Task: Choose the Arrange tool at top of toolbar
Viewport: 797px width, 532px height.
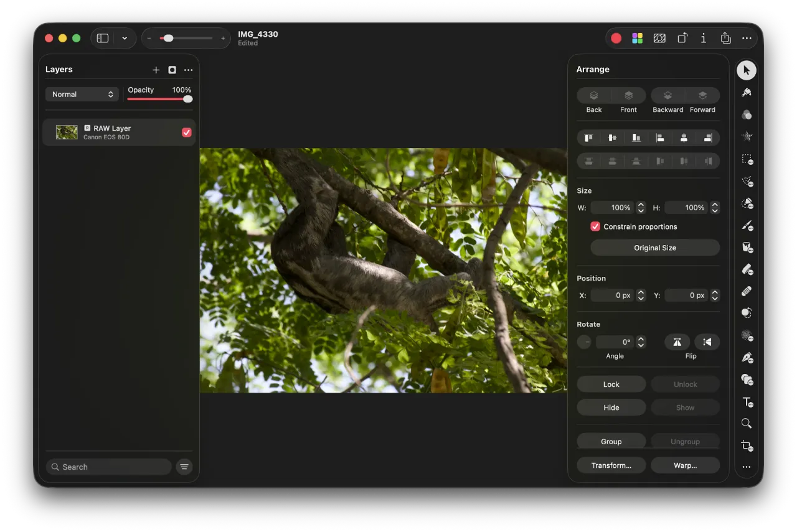Action: pos(747,70)
